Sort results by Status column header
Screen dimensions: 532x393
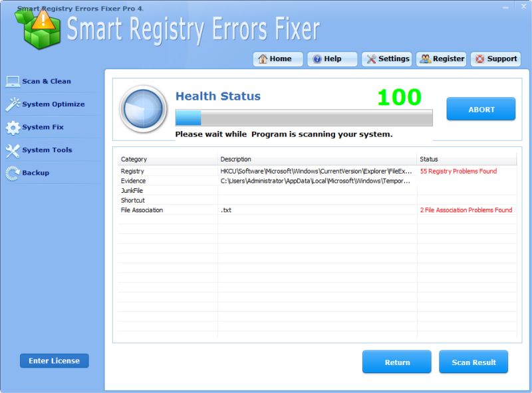click(x=466, y=160)
